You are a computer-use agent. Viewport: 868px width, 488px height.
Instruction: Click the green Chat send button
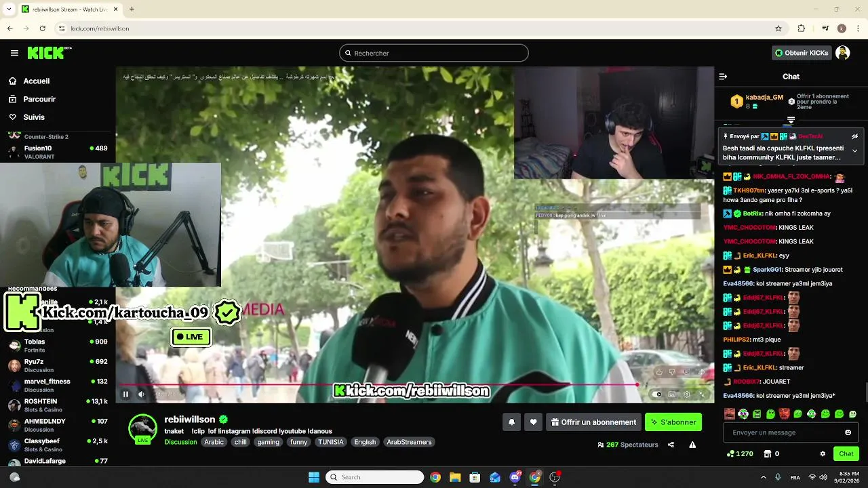(x=846, y=453)
